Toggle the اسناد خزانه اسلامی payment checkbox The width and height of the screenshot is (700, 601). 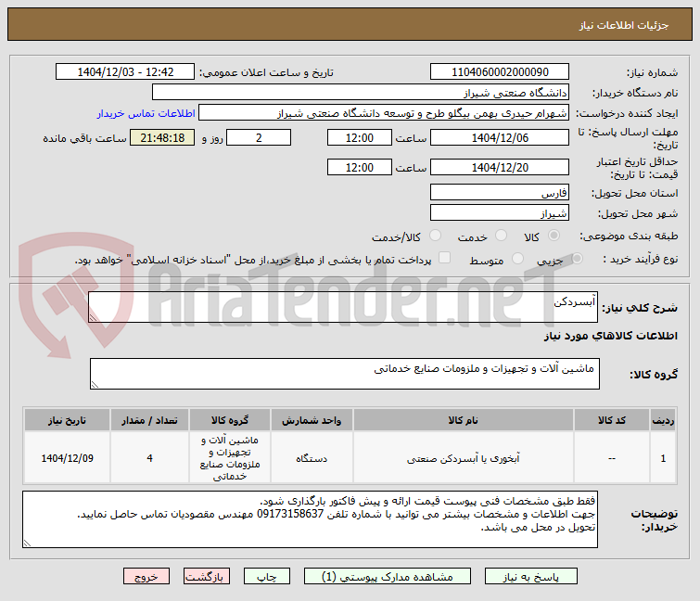(444, 258)
